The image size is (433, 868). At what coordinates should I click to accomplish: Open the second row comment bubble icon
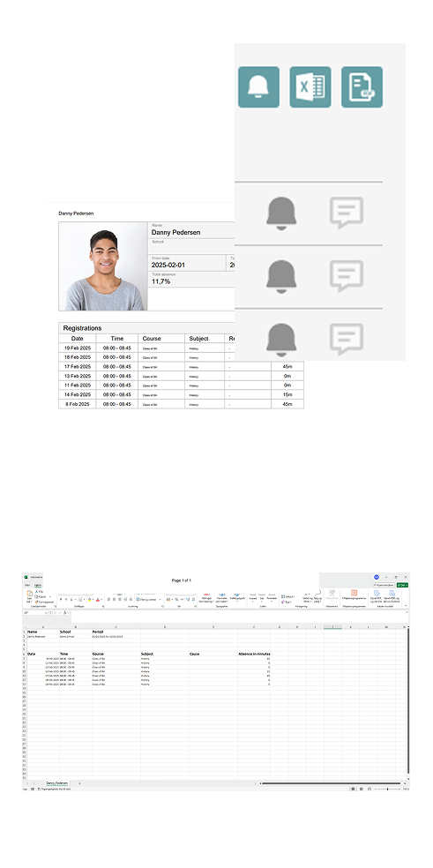click(x=347, y=276)
